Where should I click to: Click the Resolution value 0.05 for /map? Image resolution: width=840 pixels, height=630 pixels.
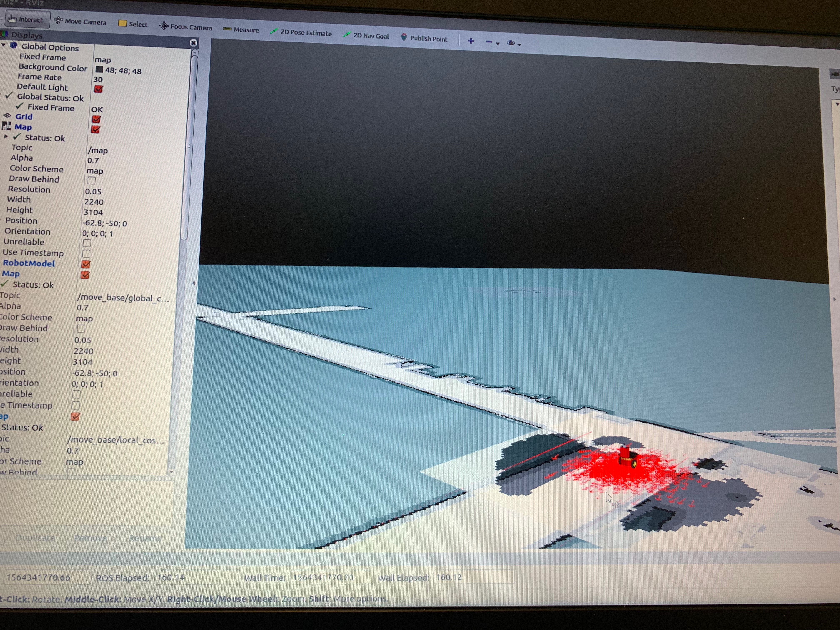93,191
